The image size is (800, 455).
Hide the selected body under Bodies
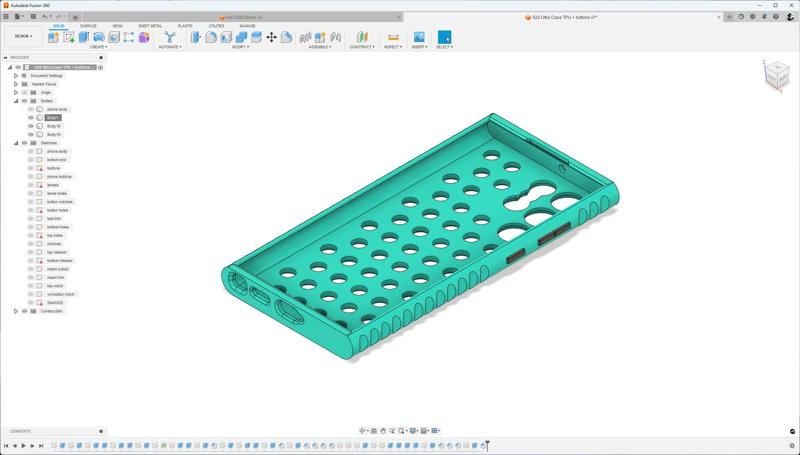[31, 118]
